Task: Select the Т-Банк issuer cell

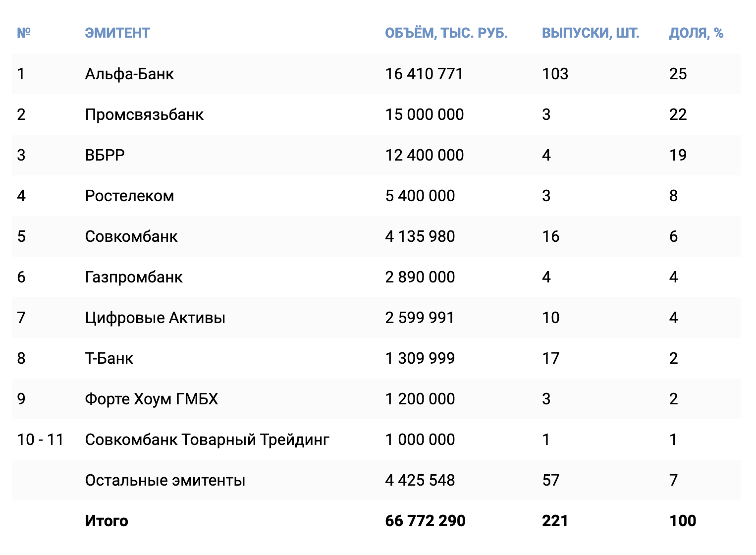Action: (109, 358)
